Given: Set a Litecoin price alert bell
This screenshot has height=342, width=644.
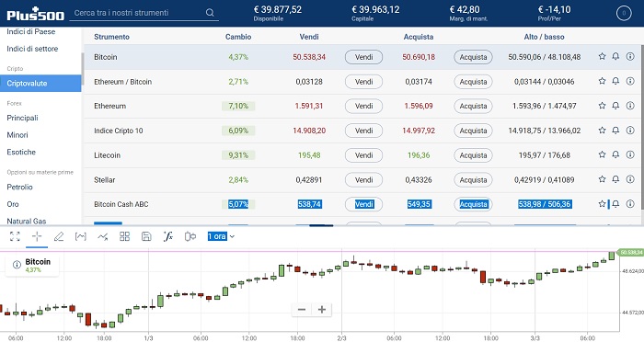Looking at the screenshot, I should click(615, 154).
